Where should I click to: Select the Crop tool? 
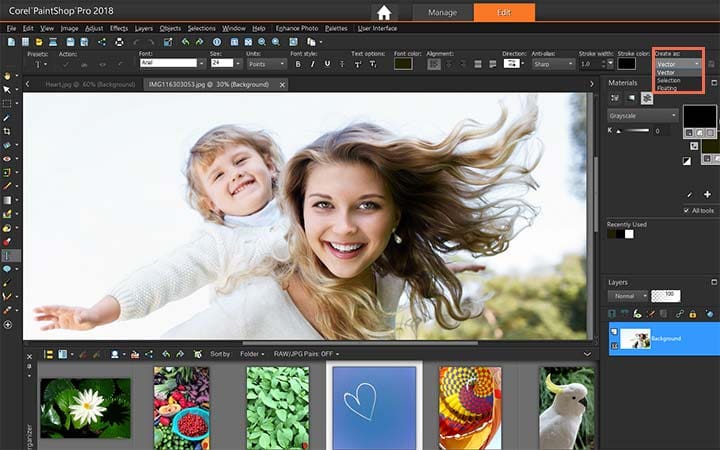[7, 131]
